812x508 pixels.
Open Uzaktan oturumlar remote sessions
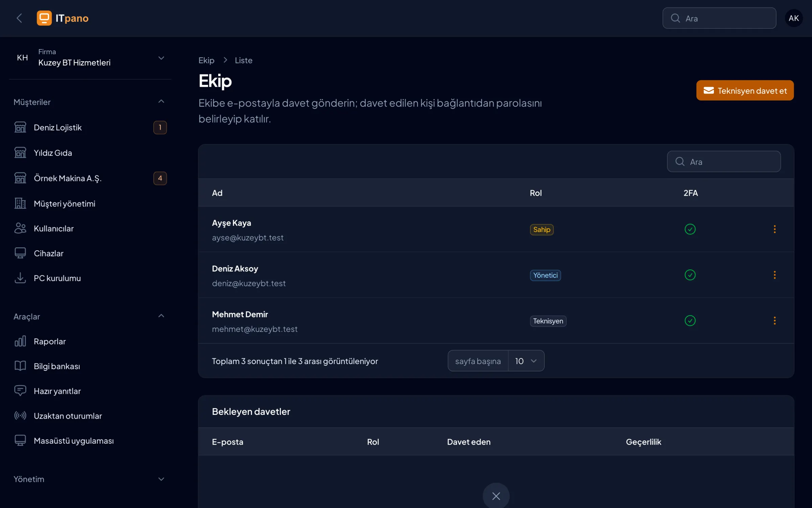tap(90, 416)
